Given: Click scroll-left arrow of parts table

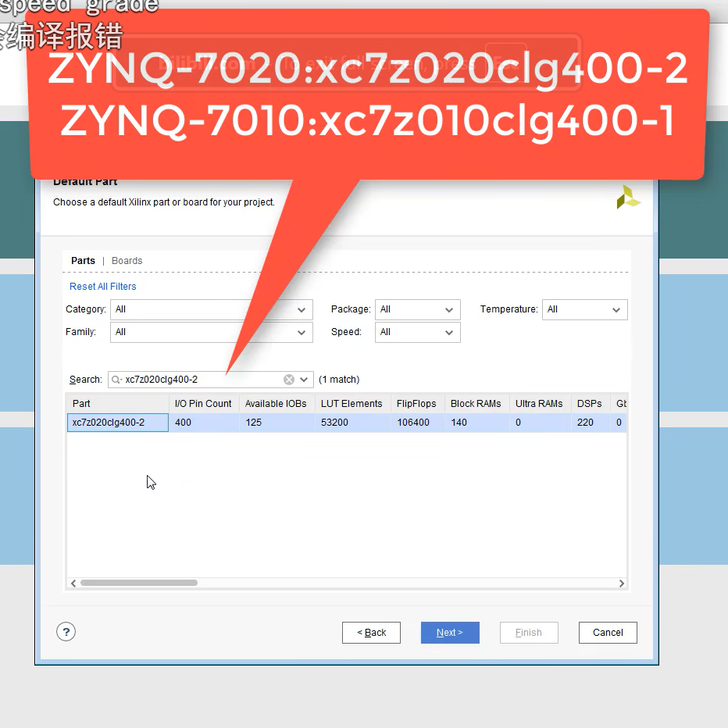Looking at the screenshot, I should click(x=73, y=583).
